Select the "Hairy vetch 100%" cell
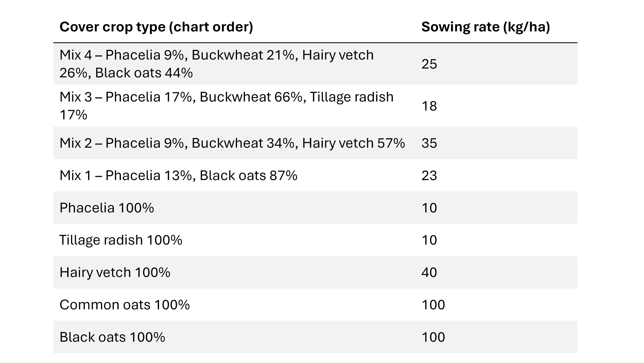Screen dimensions: 644x363 coord(115,272)
